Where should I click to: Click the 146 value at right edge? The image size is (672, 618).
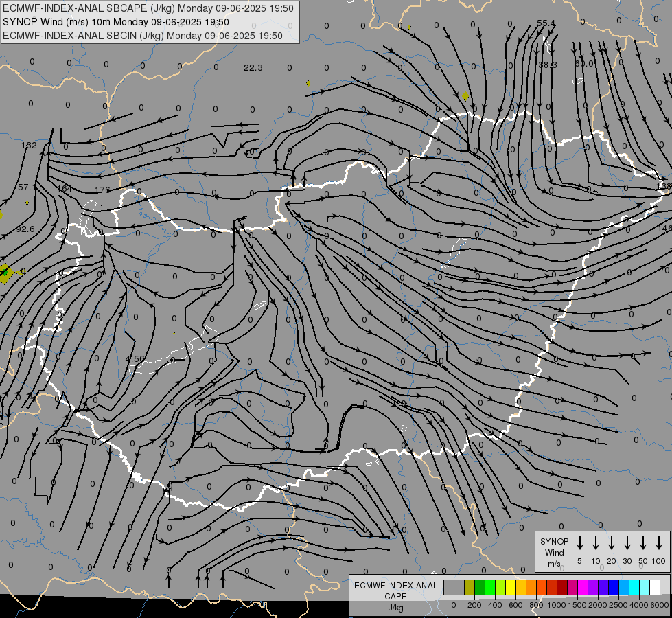tap(664, 229)
